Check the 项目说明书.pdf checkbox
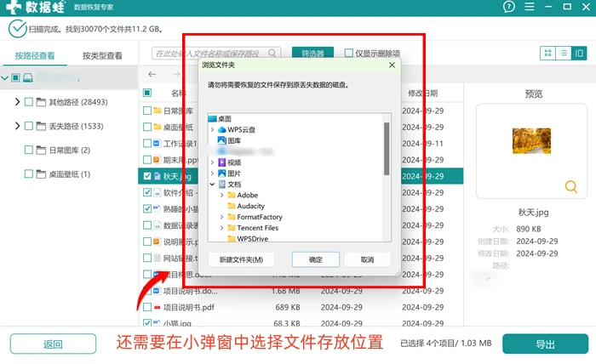The image size is (596, 364). point(147,307)
